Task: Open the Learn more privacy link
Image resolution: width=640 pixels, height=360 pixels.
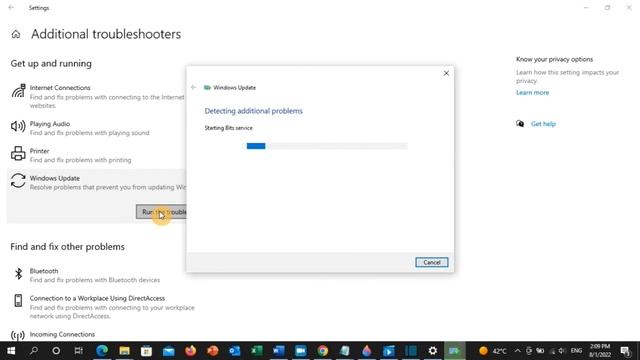Action: point(532,93)
